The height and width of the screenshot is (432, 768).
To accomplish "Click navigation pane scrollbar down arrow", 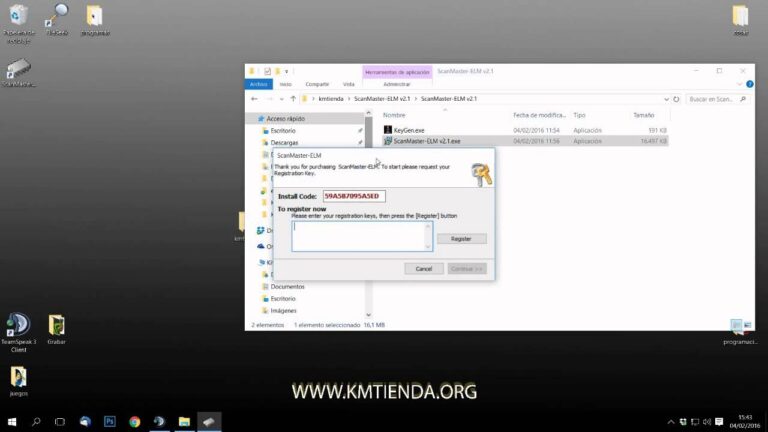I will [368, 314].
